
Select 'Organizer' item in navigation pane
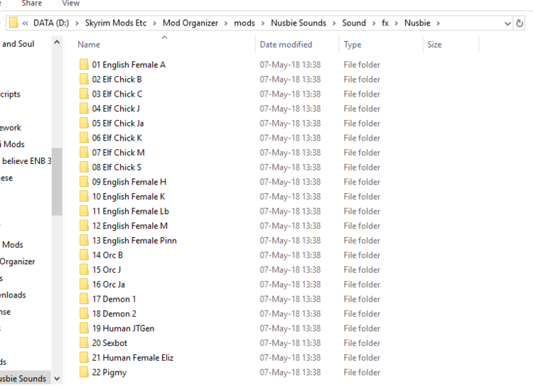pyautogui.click(x=17, y=261)
